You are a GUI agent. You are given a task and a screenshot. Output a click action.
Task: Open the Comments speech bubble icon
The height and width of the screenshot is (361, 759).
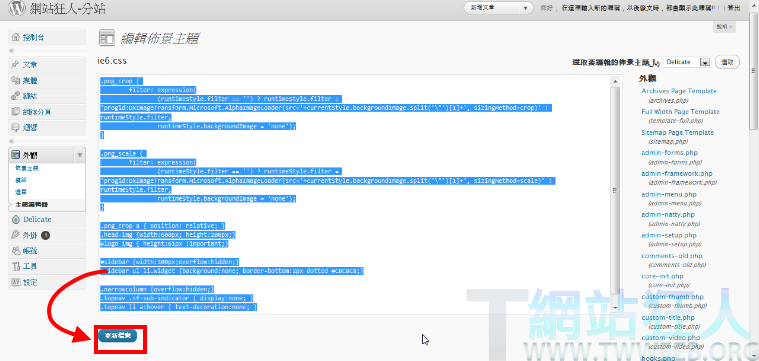coord(15,127)
